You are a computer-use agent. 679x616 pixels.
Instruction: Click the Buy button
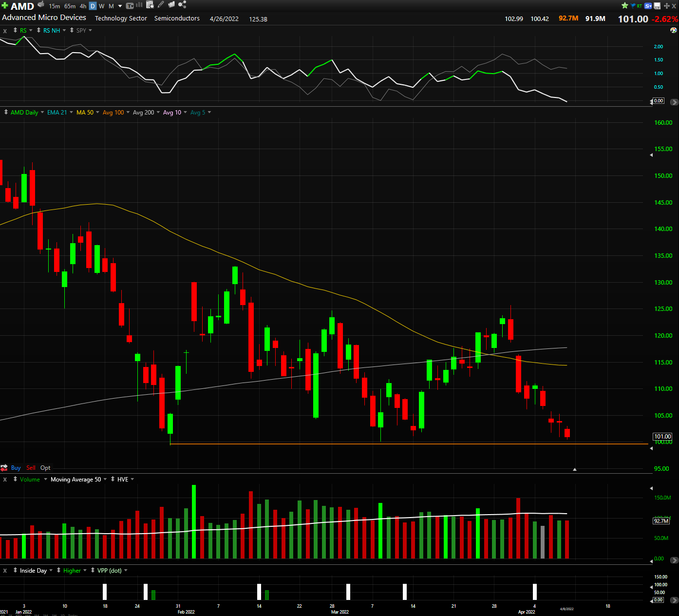point(16,468)
